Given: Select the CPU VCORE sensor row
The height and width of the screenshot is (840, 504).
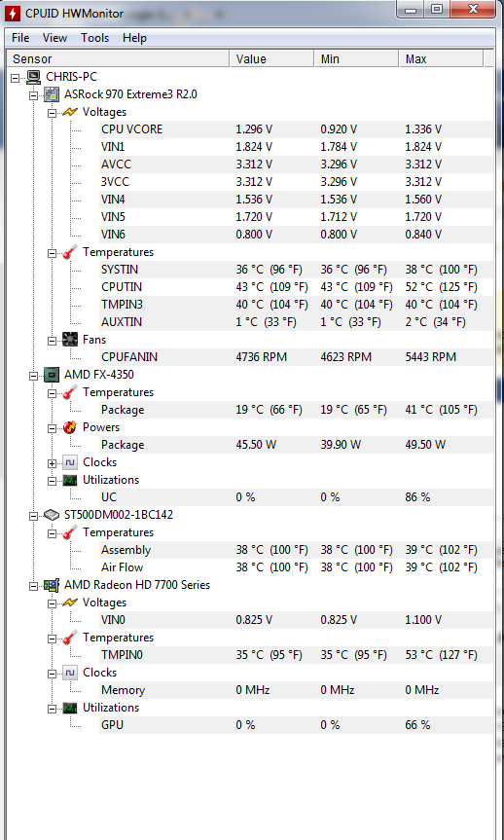Looking at the screenshot, I should click(x=296, y=129).
